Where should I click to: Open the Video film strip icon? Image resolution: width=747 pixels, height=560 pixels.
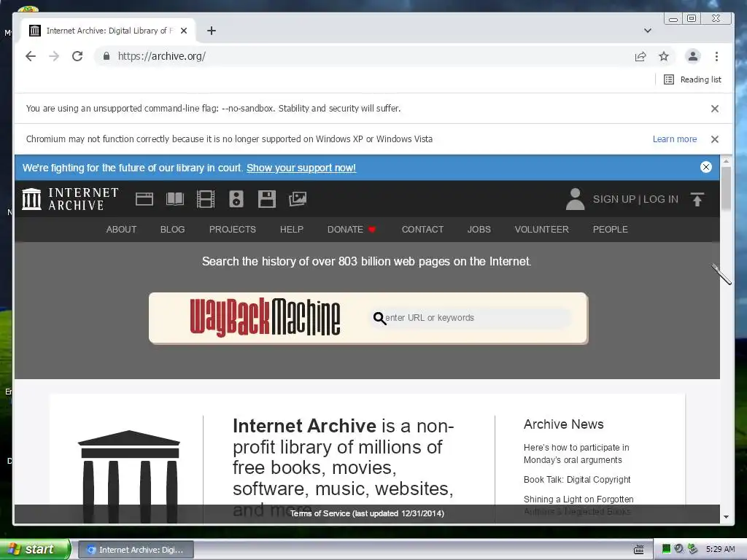pyautogui.click(x=206, y=199)
